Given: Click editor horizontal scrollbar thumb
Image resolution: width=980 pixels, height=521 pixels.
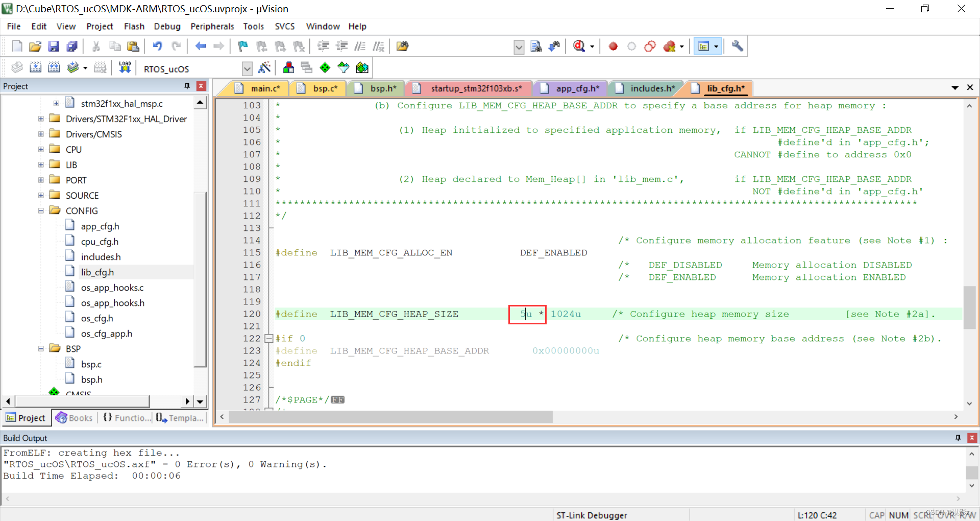Looking at the screenshot, I should click(x=390, y=417).
